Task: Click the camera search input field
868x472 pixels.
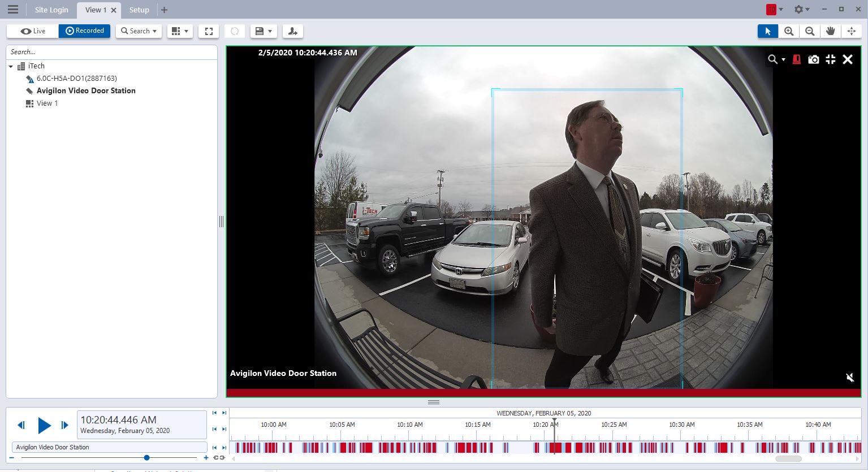Action: click(111, 52)
